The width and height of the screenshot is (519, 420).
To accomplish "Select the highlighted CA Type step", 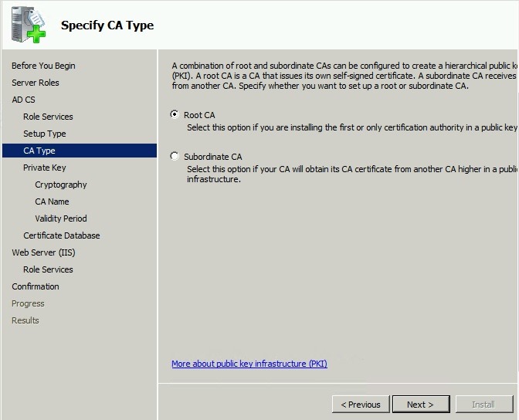I will pos(39,151).
